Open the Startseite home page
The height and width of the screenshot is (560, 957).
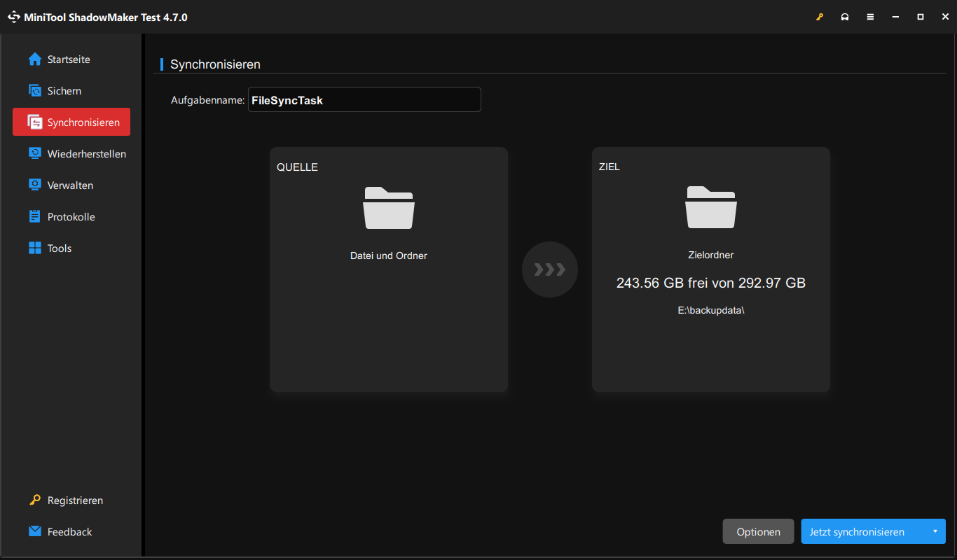click(x=71, y=59)
